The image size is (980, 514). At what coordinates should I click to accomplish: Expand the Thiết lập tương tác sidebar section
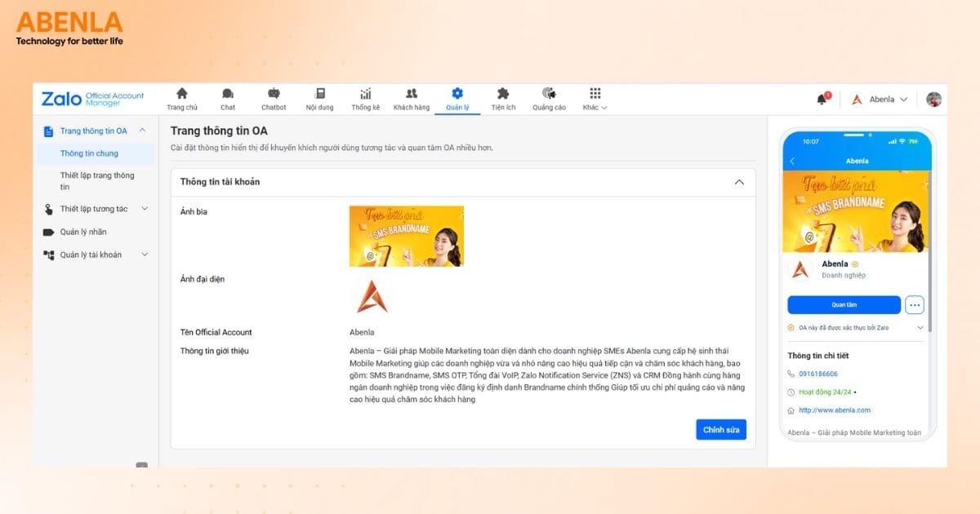click(x=145, y=209)
